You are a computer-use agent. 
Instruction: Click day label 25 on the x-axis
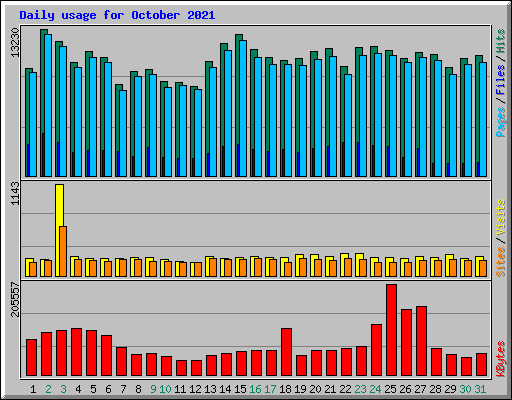pos(390,389)
